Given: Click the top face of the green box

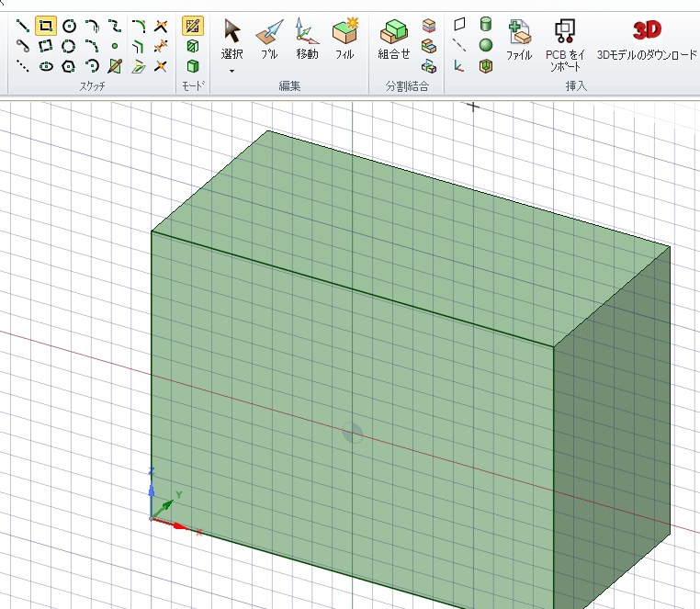Looking at the screenshot, I should pos(410,239).
